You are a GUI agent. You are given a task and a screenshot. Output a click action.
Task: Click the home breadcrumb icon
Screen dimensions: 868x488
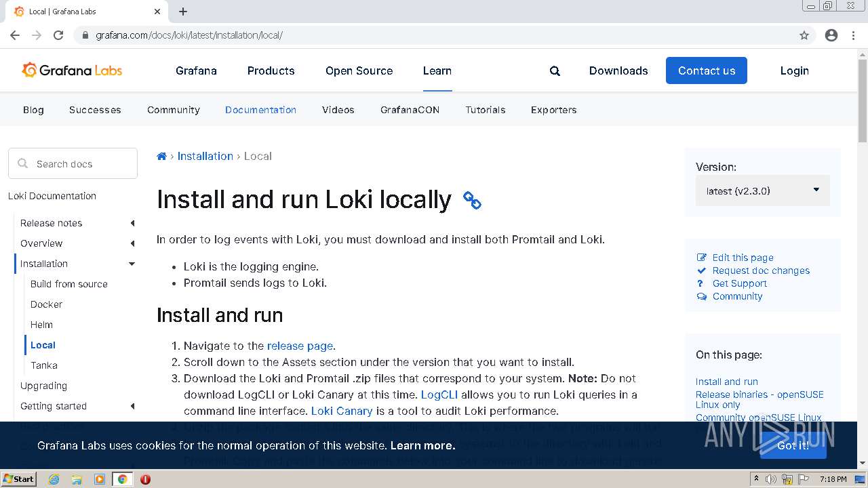161,157
